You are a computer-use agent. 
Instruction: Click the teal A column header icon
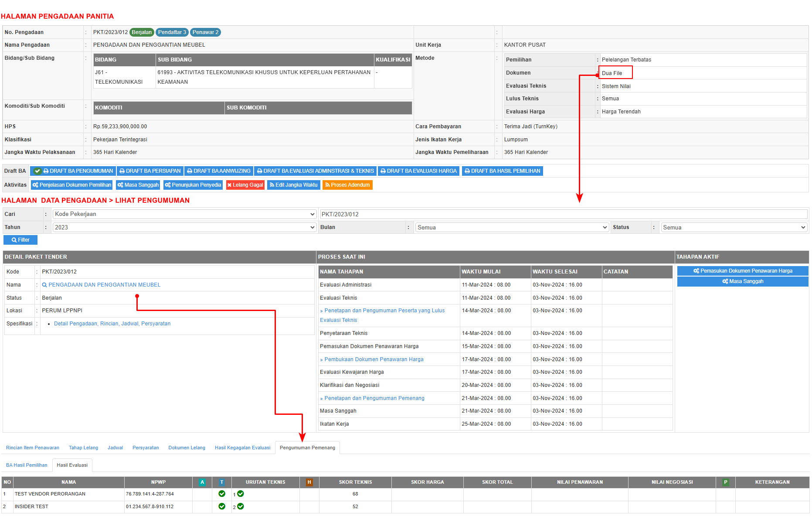click(x=202, y=482)
